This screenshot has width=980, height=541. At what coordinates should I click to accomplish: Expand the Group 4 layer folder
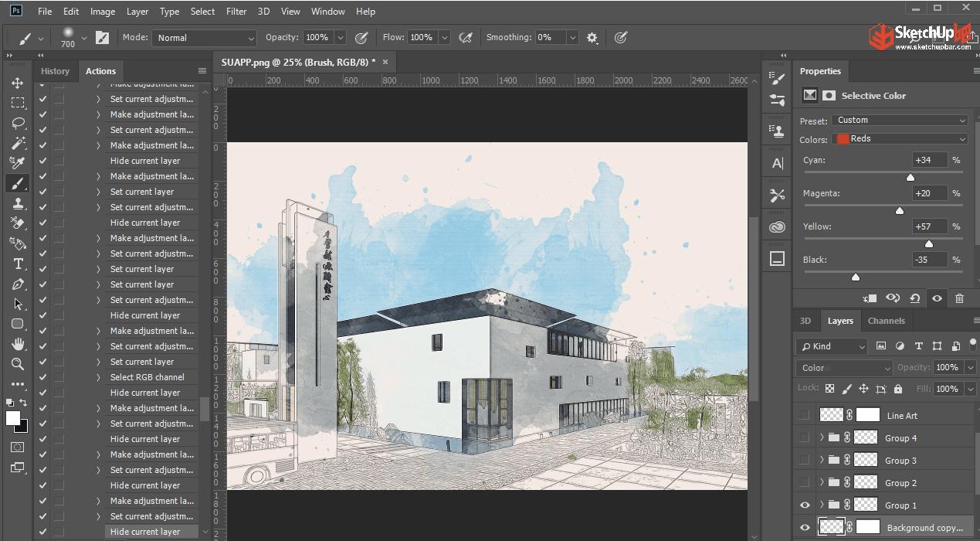click(x=821, y=437)
